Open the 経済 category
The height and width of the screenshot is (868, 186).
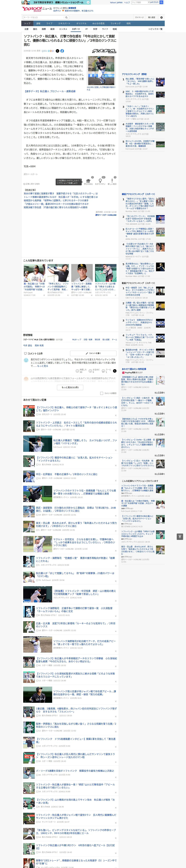click(52, 29)
